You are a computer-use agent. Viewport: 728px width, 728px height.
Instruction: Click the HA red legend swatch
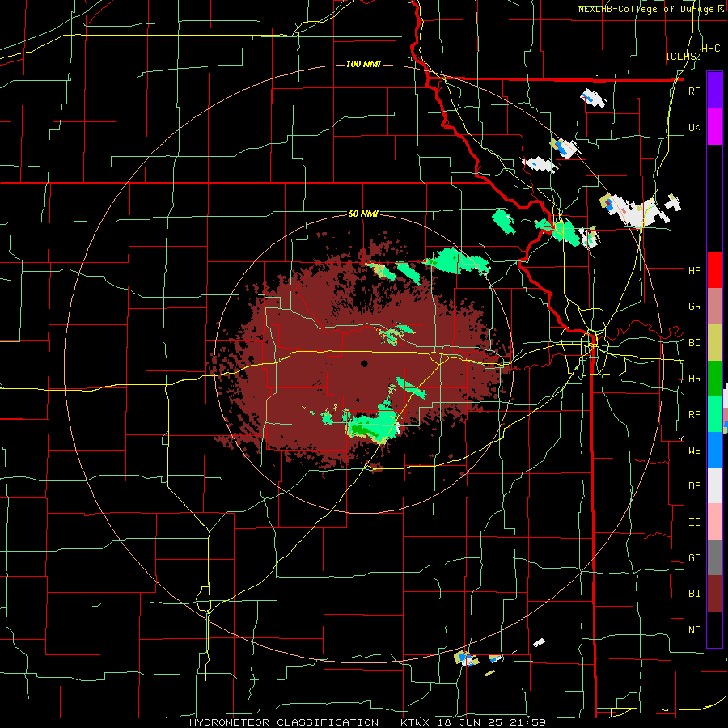tap(714, 270)
